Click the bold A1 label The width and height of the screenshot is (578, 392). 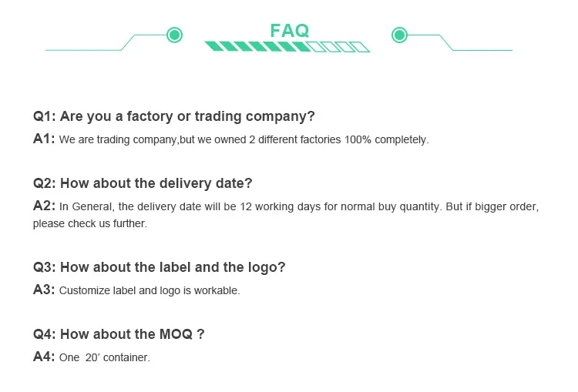point(44,139)
